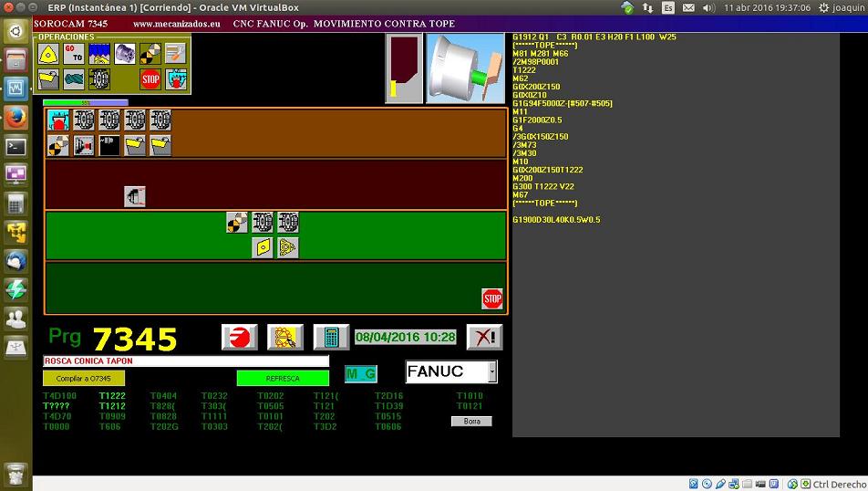Image resolution: width=868 pixels, height=491 pixels.
Task: Select the triangular insert step in green row
Action: click(288, 247)
